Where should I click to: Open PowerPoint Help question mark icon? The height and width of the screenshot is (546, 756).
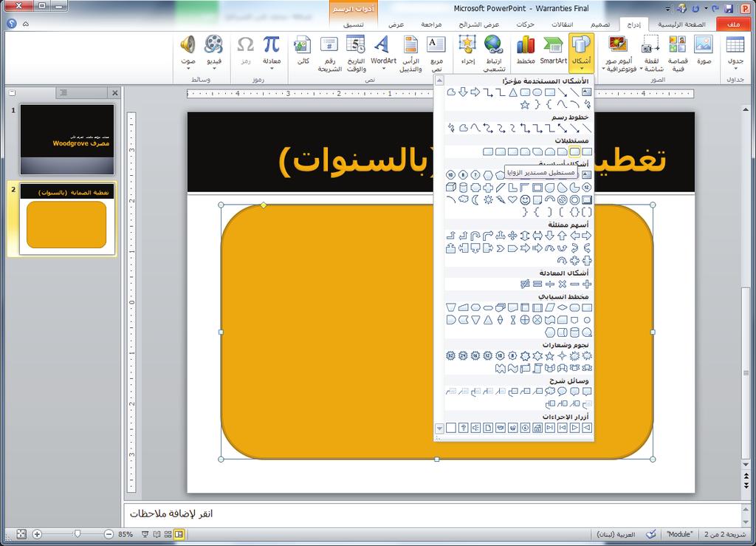point(12,24)
